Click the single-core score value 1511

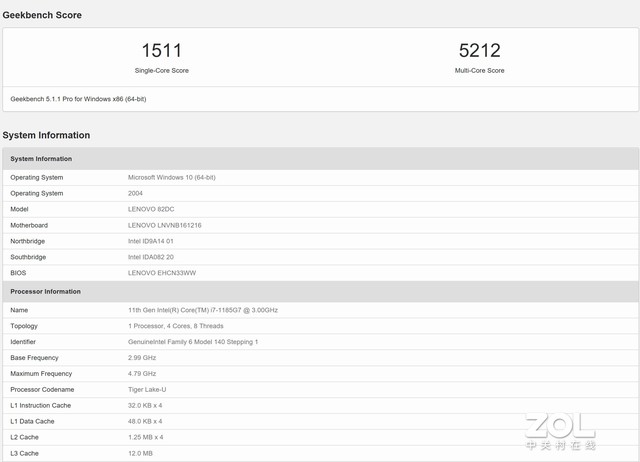162,51
